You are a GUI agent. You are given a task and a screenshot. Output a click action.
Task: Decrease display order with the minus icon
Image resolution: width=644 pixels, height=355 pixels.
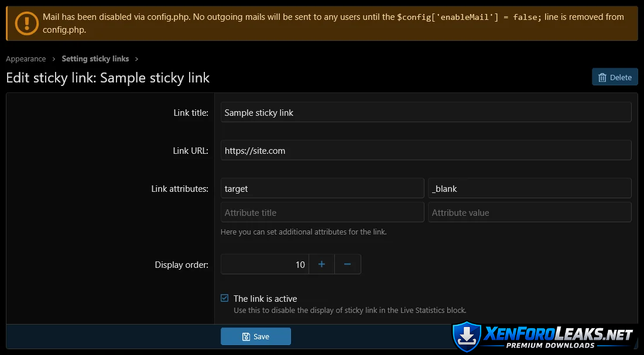[x=347, y=264]
